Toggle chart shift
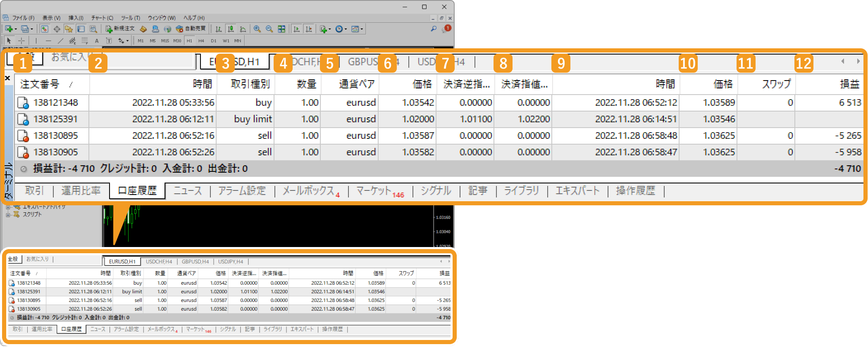868x347 pixels. click(x=309, y=29)
